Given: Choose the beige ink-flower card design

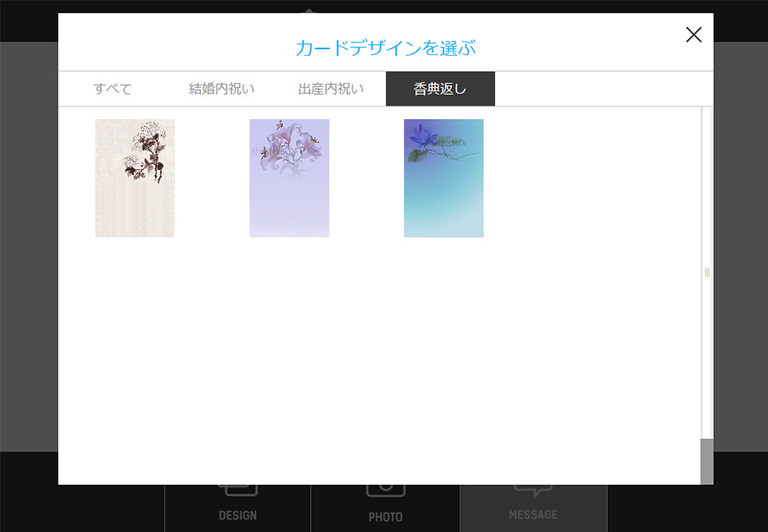Looking at the screenshot, I should pyautogui.click(x=135, y=178).
